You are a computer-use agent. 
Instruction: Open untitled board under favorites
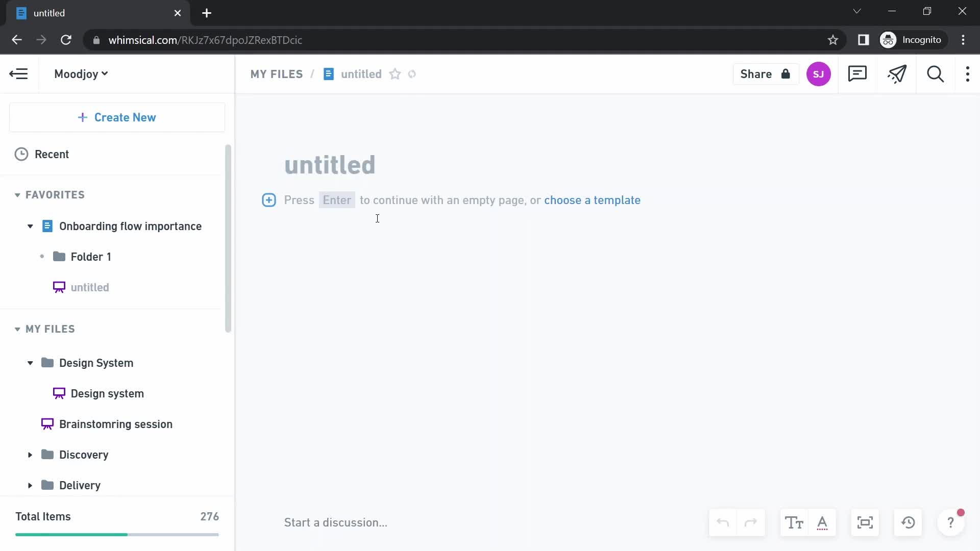pos(90,287)
